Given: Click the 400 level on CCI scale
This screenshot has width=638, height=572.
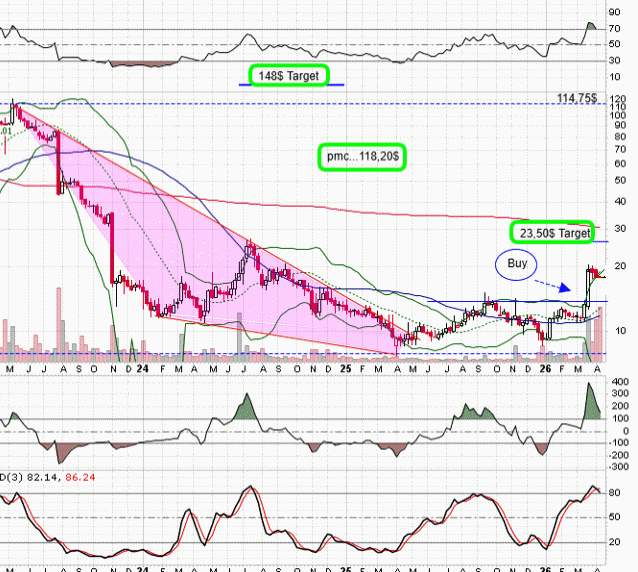Looking at the screenshot, I should [x=619, y=382].
